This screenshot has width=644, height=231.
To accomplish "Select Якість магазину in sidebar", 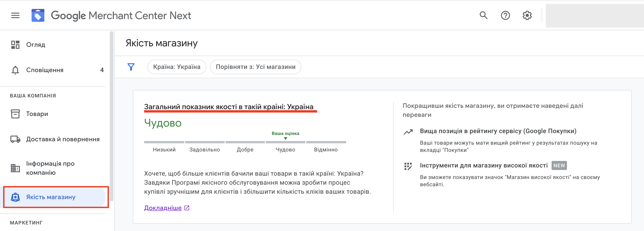I will click(51, 197).
